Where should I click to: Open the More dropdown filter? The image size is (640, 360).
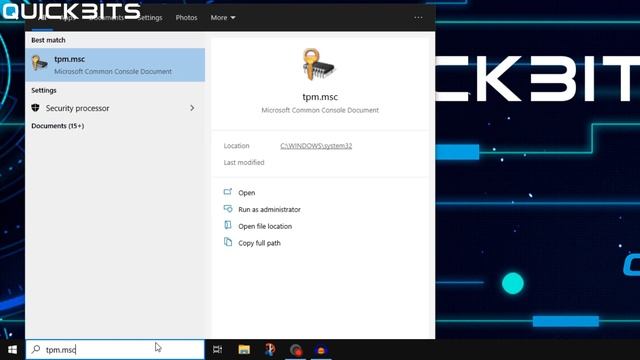tap(223, 18)
